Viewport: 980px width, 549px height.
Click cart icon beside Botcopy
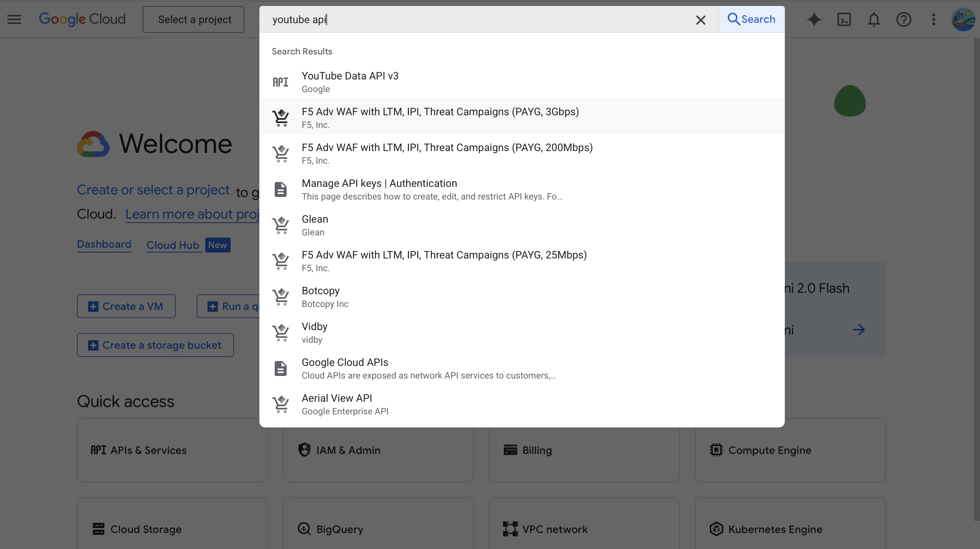pos(281,296)
